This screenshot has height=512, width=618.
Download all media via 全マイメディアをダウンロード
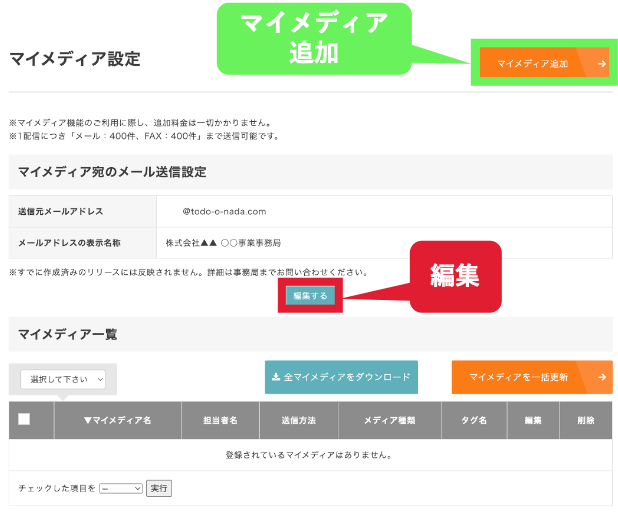347,378
